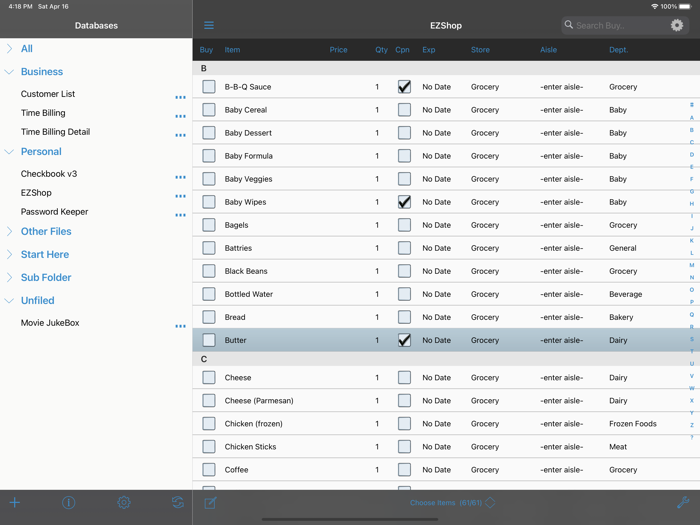Open the Time Billing database
Image resolution: width=700 pixels, height=525 pixels.
coord(43,113)
